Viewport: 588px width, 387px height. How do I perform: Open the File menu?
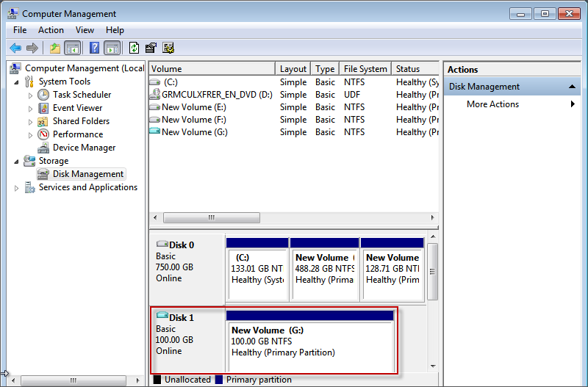[20, 30]
